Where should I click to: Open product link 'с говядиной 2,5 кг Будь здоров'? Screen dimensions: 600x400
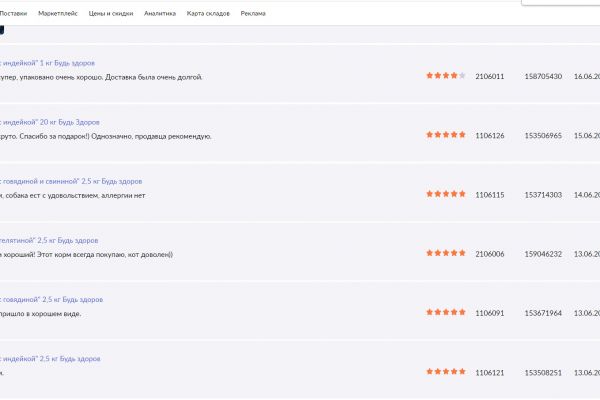(52, 300)
